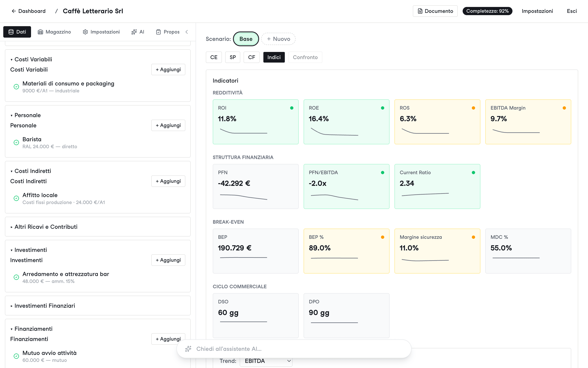This screenshot has width=588, height=368.
Task: Add a new scenario with Nuovo
Action: (x=278, y=39)
